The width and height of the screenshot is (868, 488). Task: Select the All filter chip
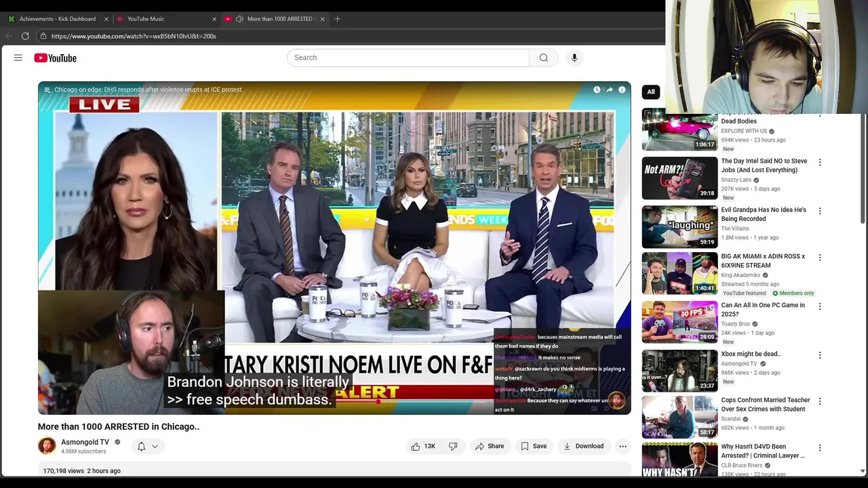[650, 91]
